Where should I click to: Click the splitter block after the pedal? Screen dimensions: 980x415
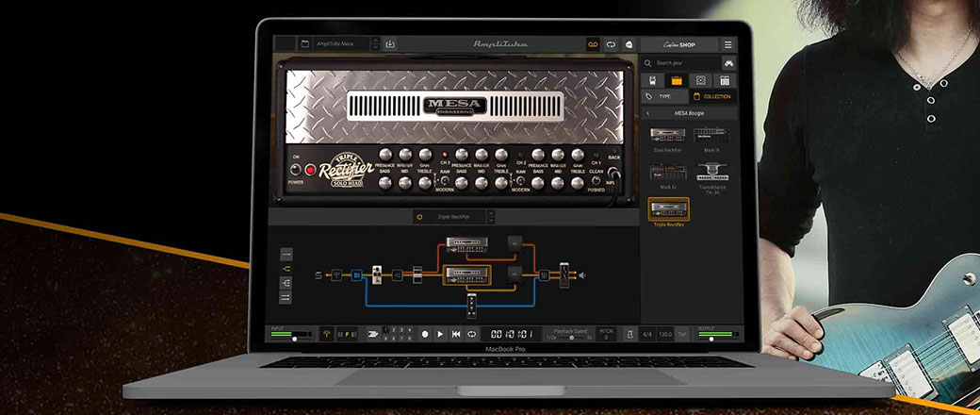coord(397,274)
